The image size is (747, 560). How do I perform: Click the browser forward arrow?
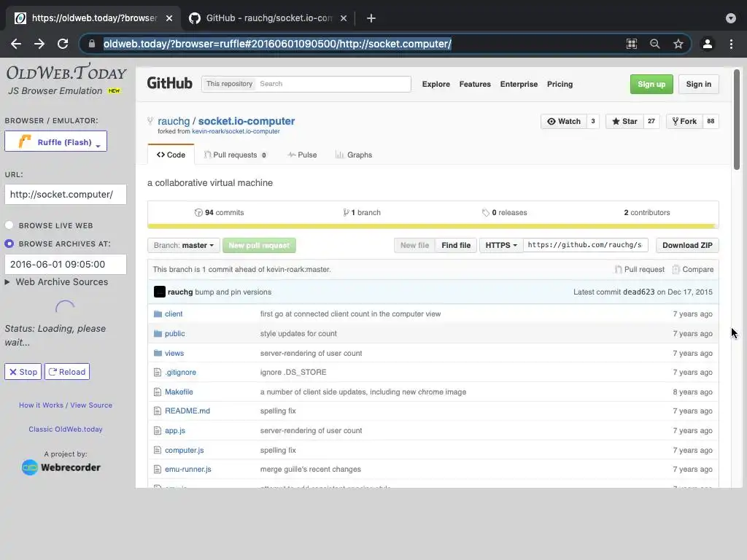coord(39,44)
